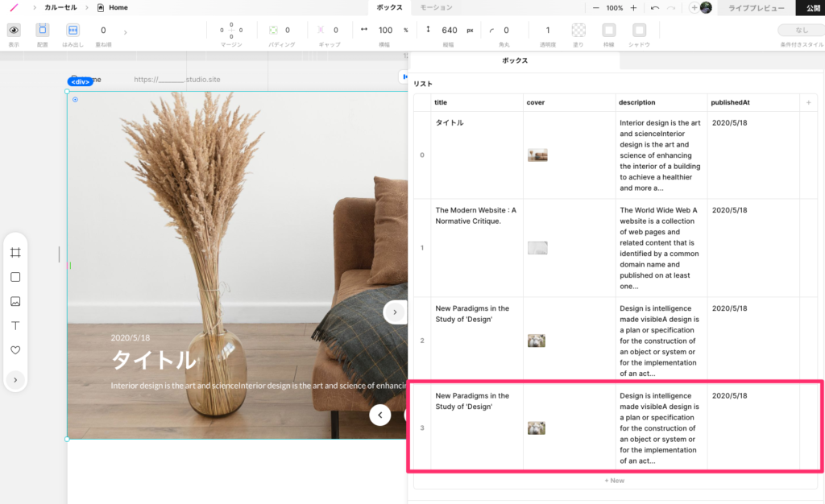This screenshot has height=504, width=825.
Task: Click the 公開 publish button
Action: point(812,8)
